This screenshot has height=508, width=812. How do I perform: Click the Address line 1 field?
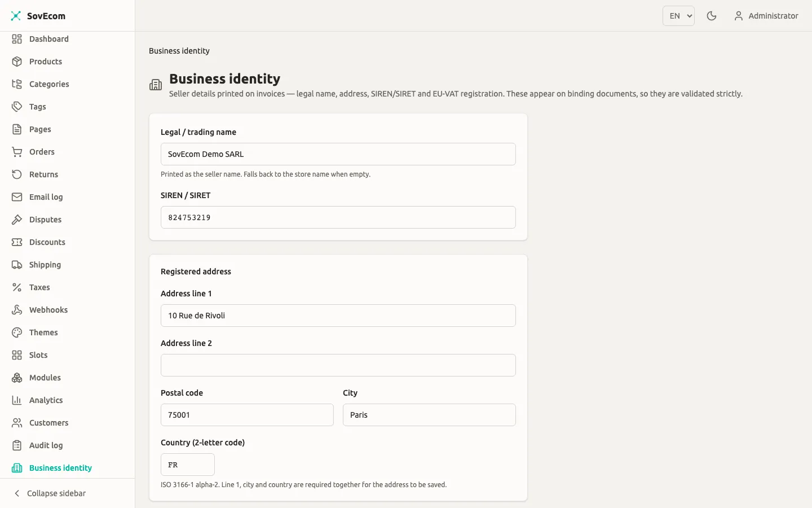338,316
